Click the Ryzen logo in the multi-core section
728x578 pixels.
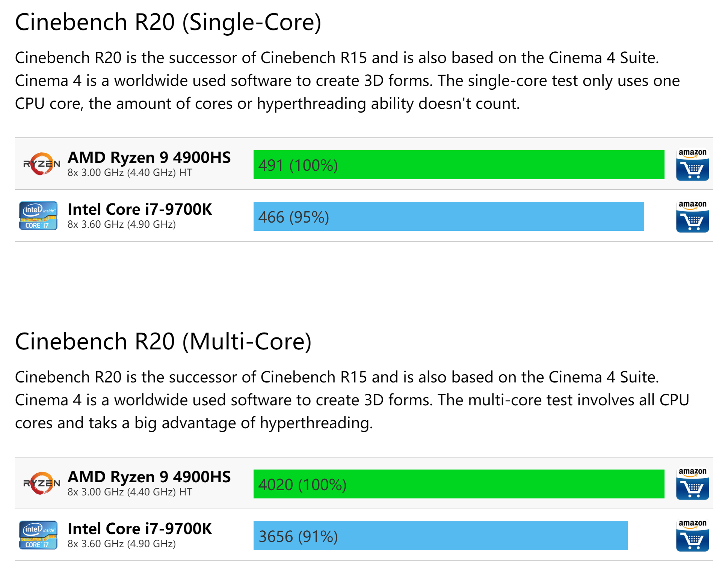click(x=41, y=483)
